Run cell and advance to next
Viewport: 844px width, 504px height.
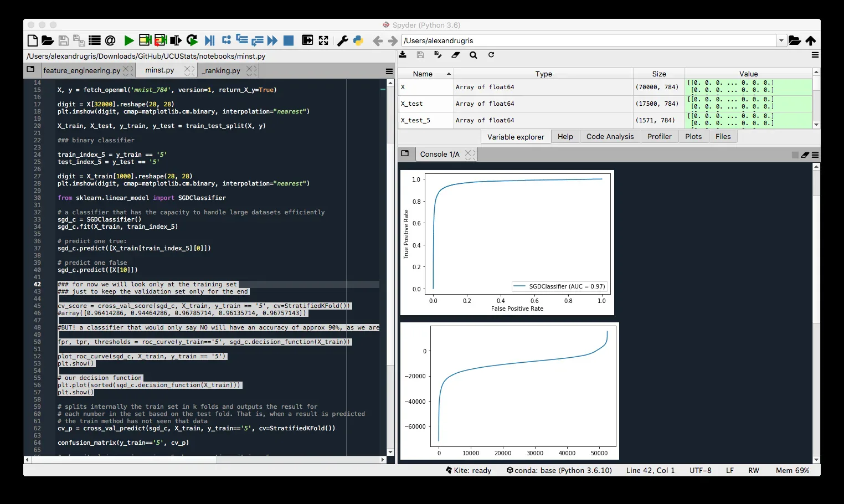(161, 40)
